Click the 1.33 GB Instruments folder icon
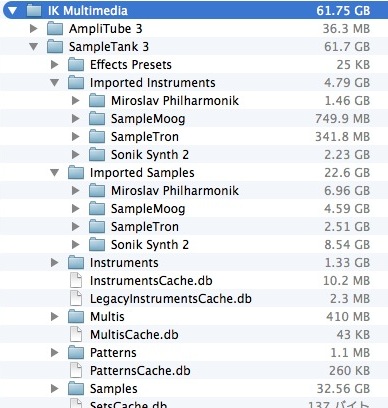The height and width of the screenshot is (408, 388). tap(76, 263)
